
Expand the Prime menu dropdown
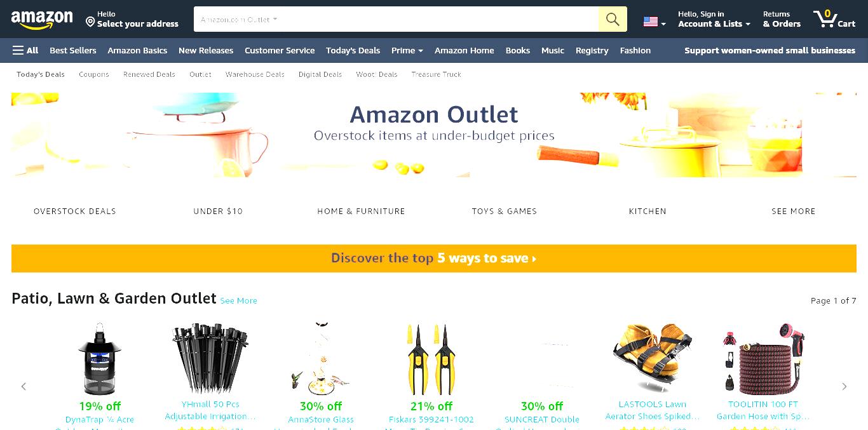point(407,50)
